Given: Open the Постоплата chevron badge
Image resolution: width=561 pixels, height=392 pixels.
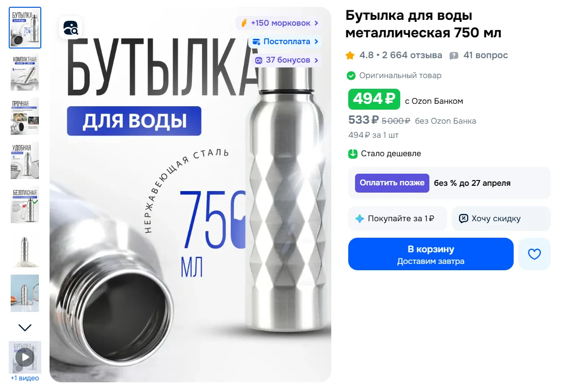Looking at the screenshot, I should click(285, 42).
